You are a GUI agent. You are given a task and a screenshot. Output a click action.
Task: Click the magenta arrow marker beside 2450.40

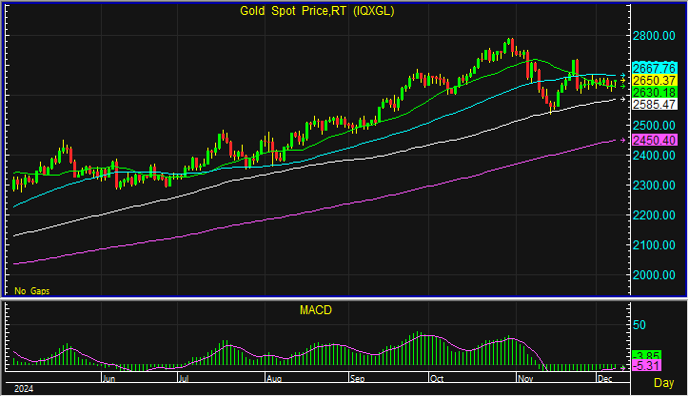(623, 140)
